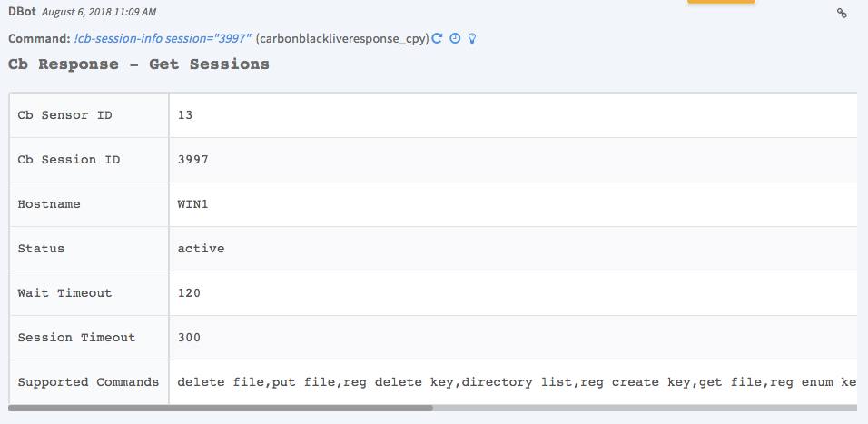Select the Cb Session ID value 3997

193,160
